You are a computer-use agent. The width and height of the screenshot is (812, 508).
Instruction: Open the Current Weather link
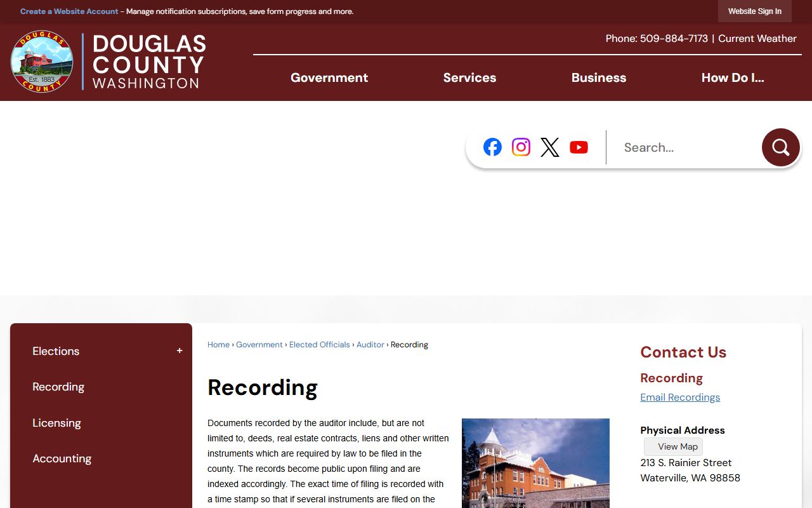757,39
